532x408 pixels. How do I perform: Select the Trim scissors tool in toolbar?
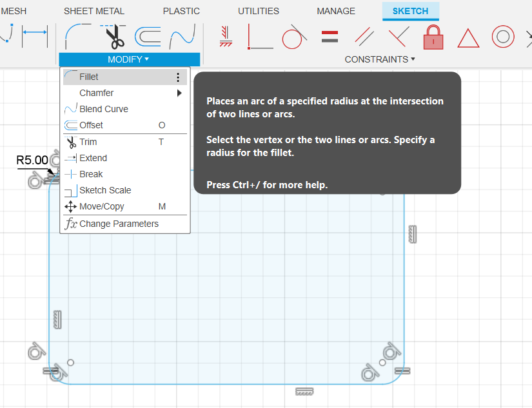point(113,37)
